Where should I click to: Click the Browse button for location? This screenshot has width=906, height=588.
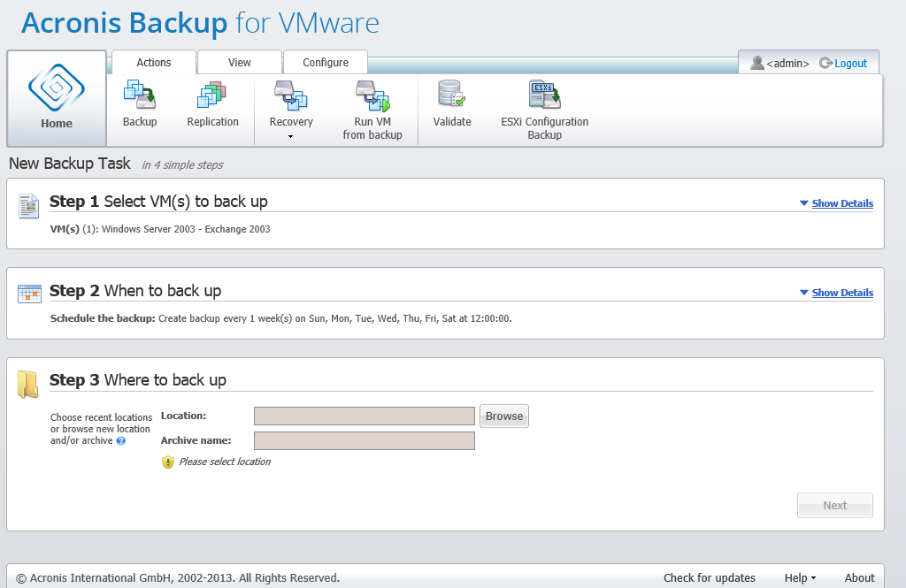click(x=504, y=416)
